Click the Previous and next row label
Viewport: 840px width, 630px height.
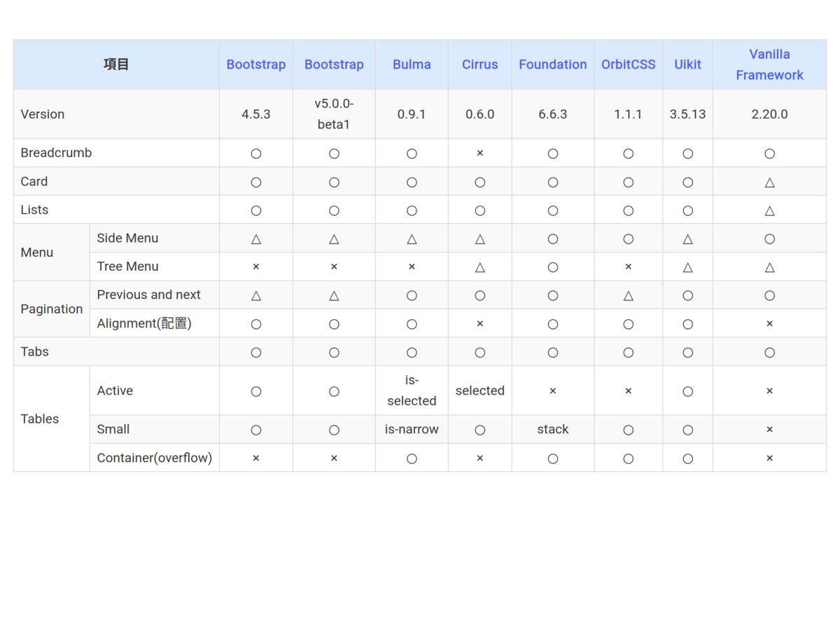point(148,295)
